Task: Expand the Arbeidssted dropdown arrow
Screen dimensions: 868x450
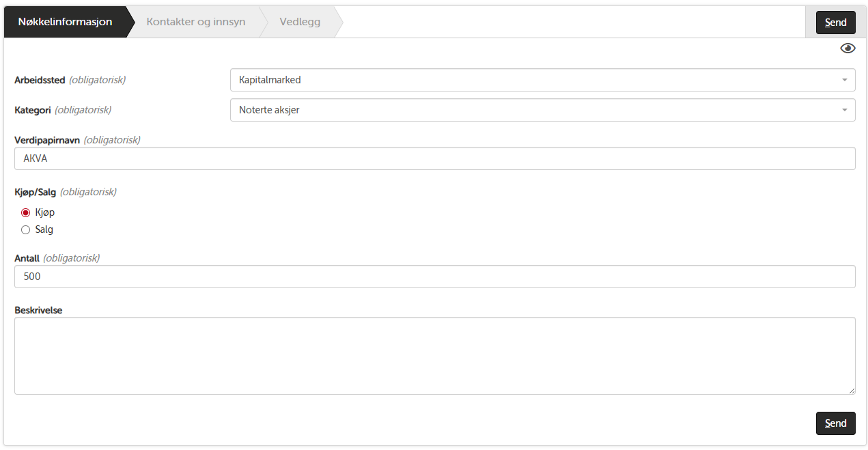Action: 845,80
